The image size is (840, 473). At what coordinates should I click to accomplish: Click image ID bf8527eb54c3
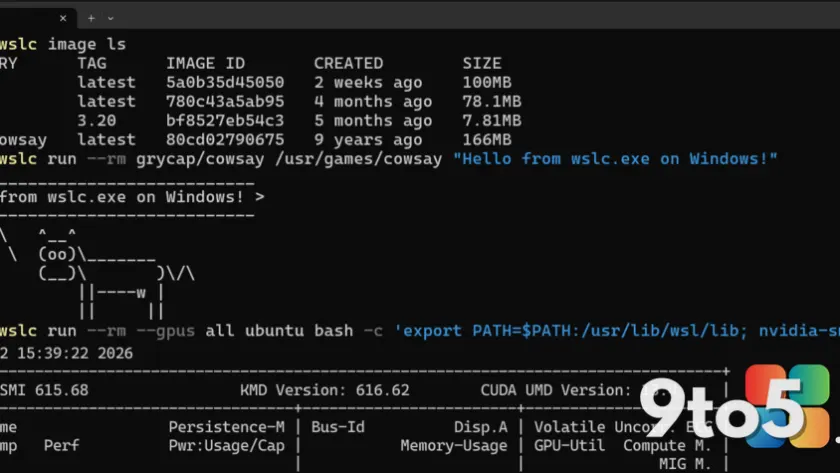tap(225, 121)
